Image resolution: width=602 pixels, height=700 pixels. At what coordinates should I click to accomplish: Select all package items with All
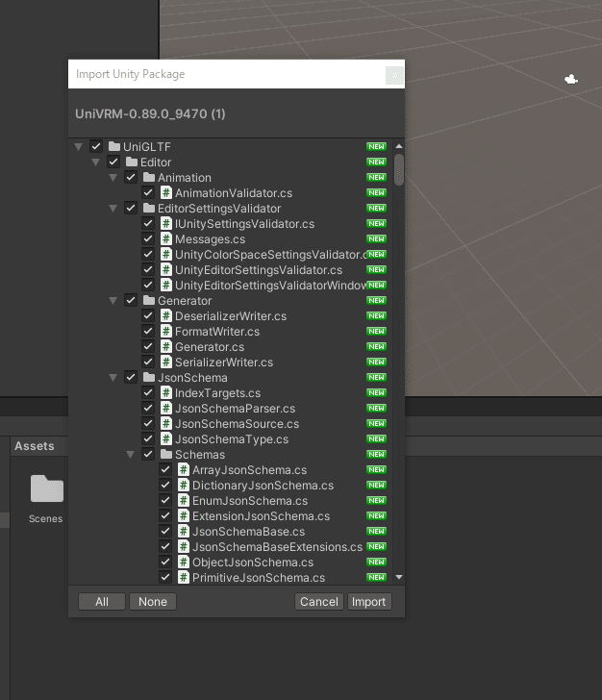[102, 601]
